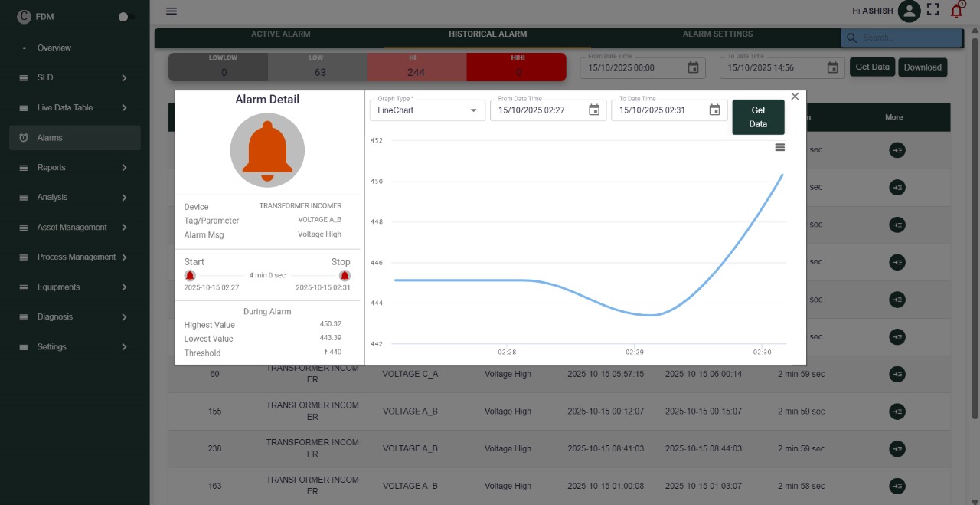Click Get Data inside the Alarm Detail dialog
Image resolution: width=980 pixels, height=505 pixels.
coord(757,110)
